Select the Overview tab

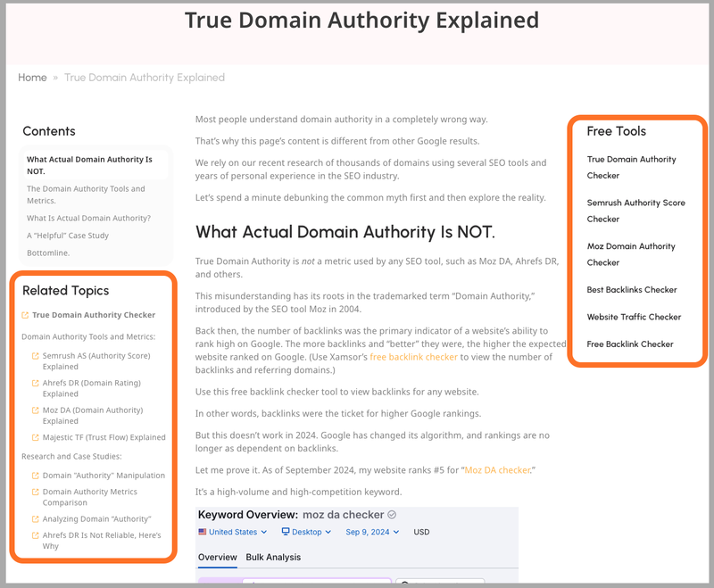tap(217, 557)
